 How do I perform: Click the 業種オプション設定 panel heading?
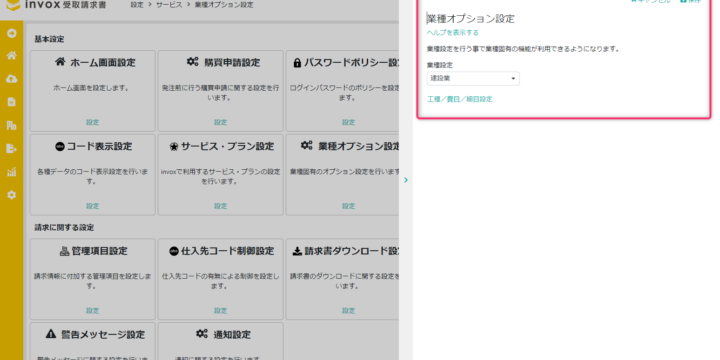[x=471, y=19]
